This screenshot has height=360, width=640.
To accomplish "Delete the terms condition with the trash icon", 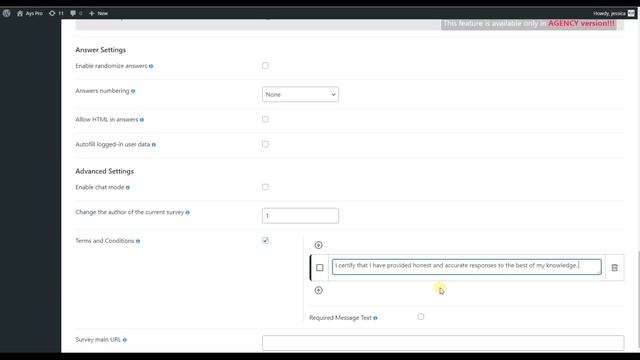I will [615, 268].
